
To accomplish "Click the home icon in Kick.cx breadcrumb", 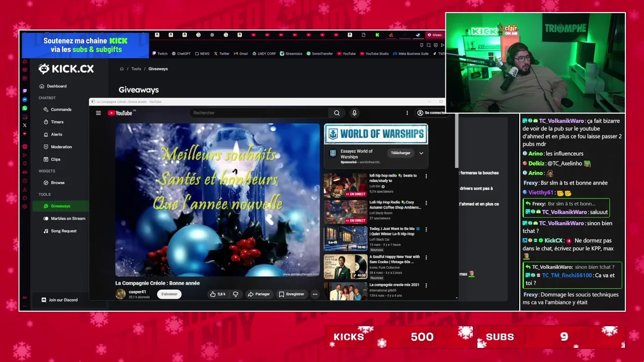I will pyautogui.click(x=122, y=69).
